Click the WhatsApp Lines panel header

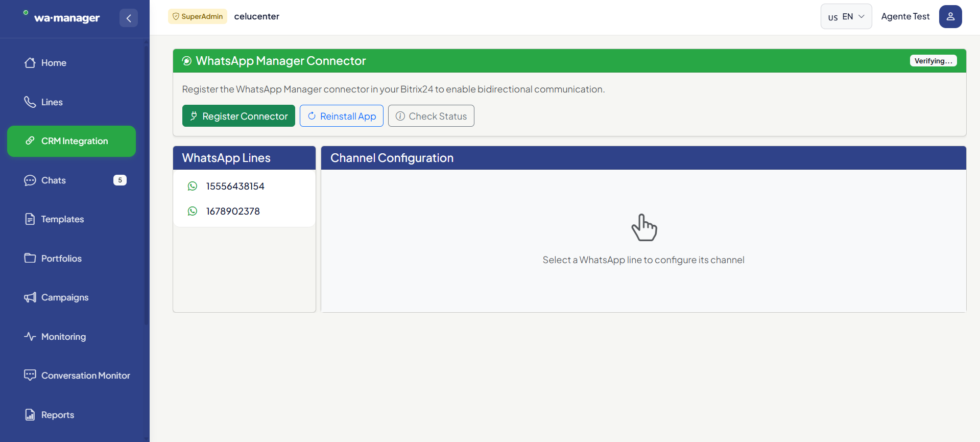(x=244, y=158)
